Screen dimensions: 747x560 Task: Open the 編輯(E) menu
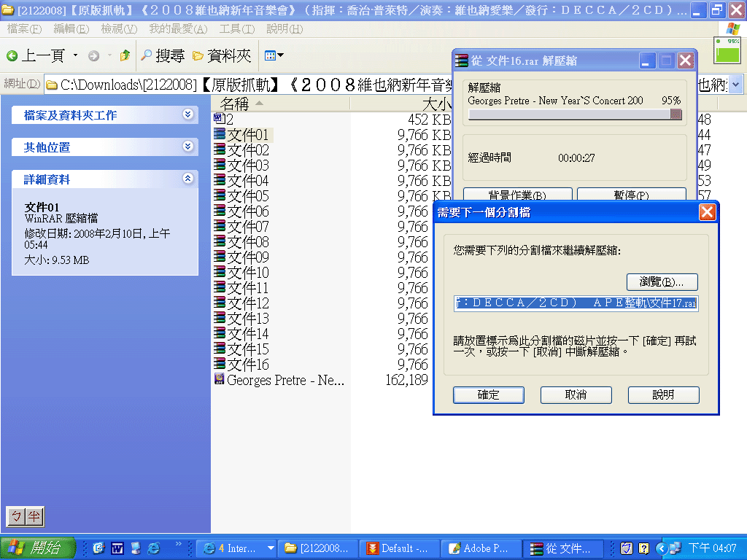[x=71, y=29]
